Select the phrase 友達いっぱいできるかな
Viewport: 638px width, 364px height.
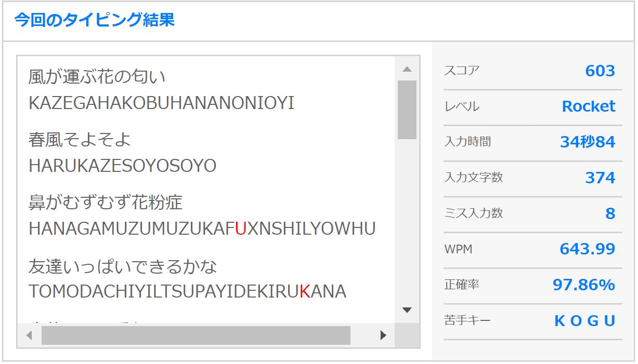123,266
